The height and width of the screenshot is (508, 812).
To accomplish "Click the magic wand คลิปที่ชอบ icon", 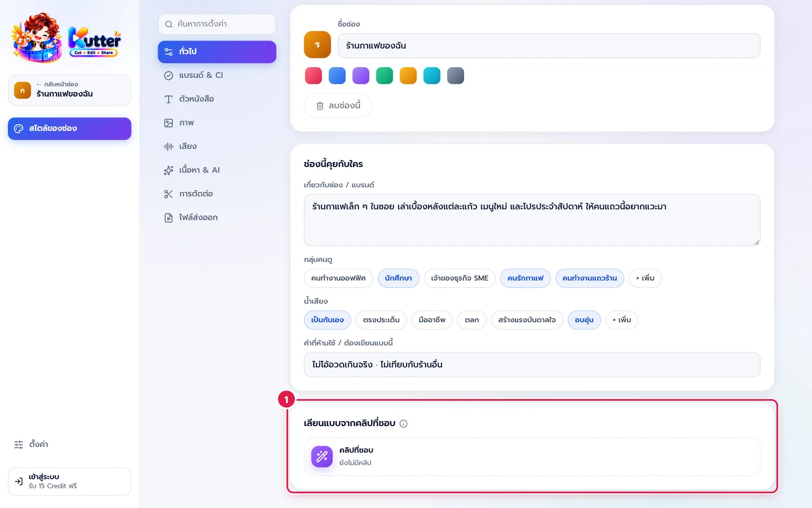I will [x=322, y=457].
